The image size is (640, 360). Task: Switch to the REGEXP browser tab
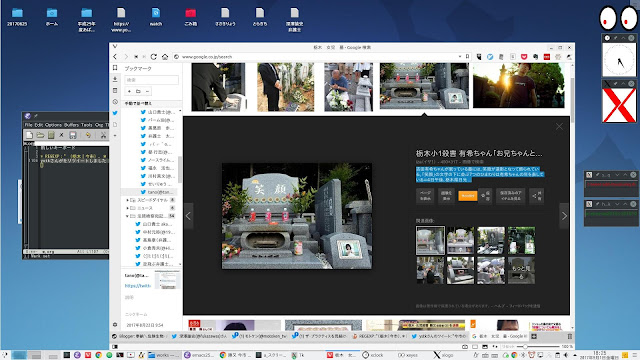click(380, 336)
